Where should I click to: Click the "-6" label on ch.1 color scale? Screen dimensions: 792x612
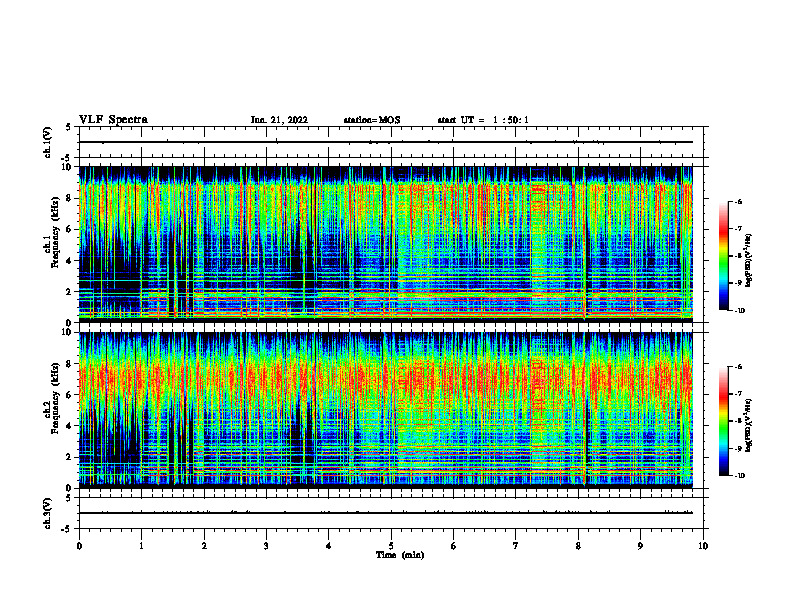click(x=738, y=202)
